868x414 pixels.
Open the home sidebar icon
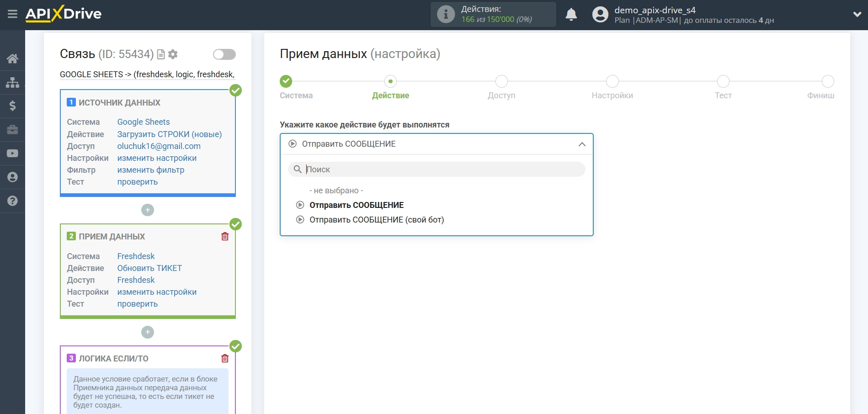pyautogui.click(x=12, y=58)
